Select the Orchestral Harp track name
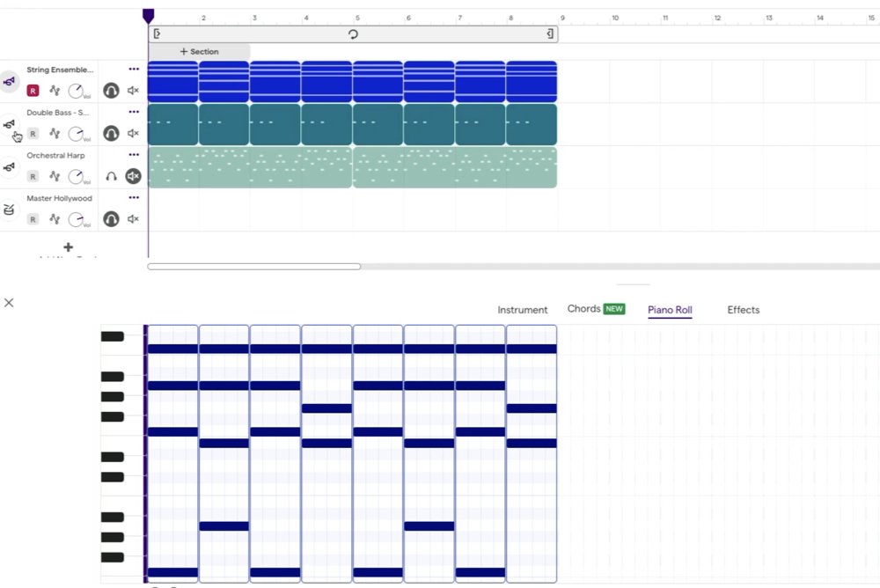Viewport: 880px width, 588px height. pos(55,156)
